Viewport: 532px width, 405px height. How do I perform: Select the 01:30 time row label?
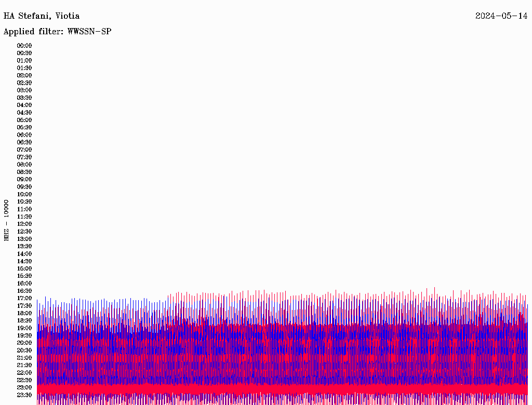pyautogui.click(x=24, y=68)
